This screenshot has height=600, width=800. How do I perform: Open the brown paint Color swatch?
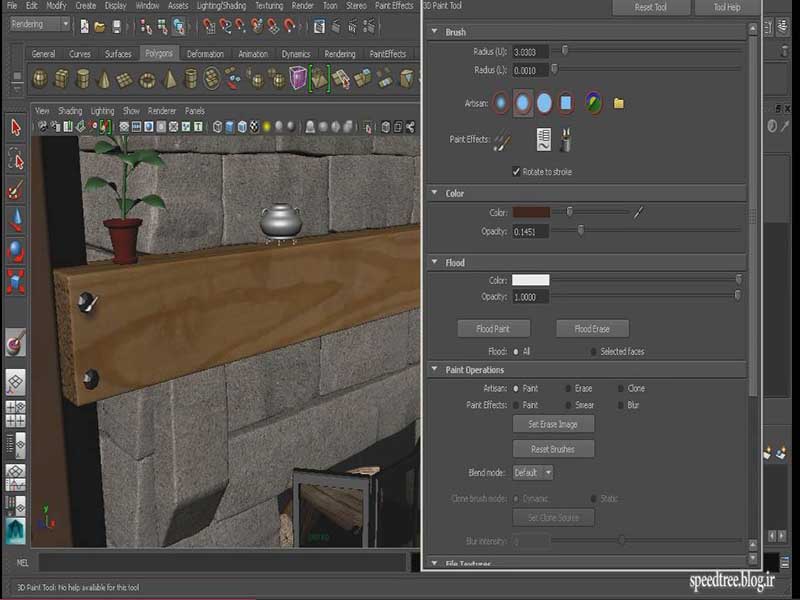pos(530,212)
